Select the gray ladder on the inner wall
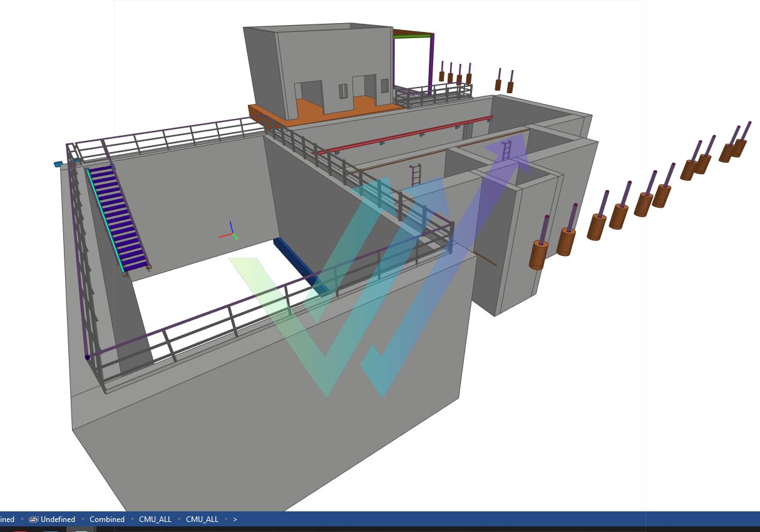Viewport: 760px width, 532px height. pos(415,175)
